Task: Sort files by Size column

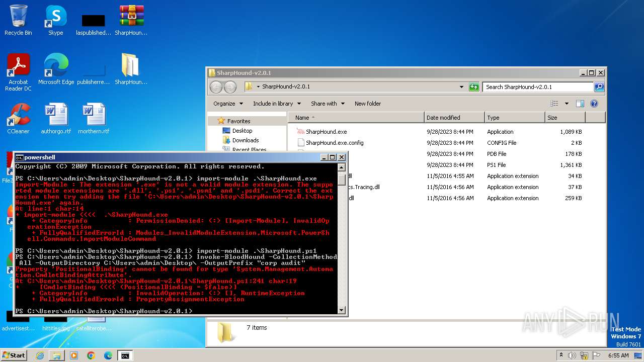Action: (565, 118)
